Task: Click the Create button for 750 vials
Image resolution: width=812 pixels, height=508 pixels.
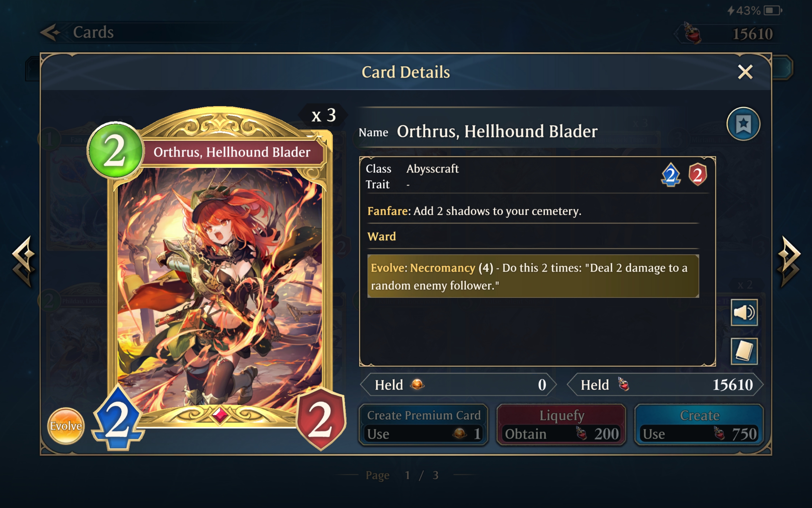Action: tap(699, 425)
